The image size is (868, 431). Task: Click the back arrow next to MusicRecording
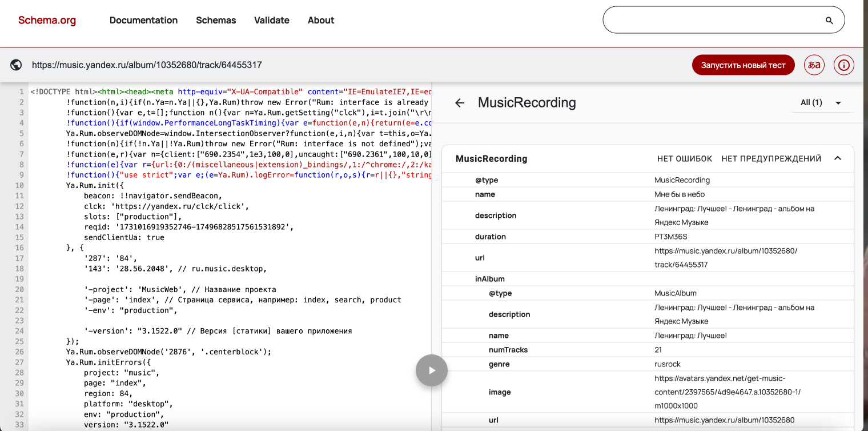coord(460,103)
